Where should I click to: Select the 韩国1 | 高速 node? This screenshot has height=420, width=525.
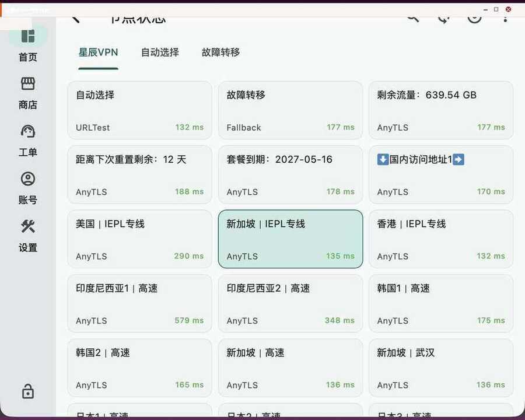441,303
